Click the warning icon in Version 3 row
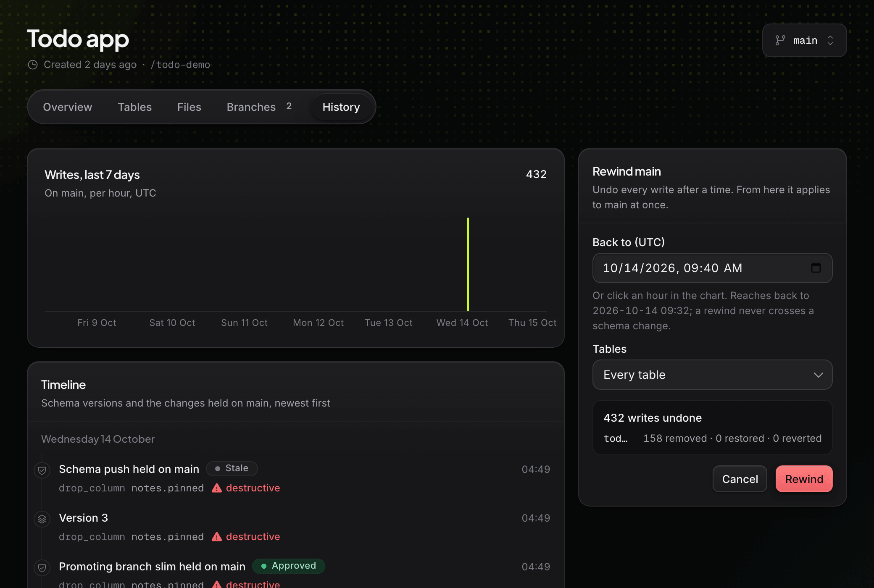The height and width of the screenshot is (588, 874). point(216,537)
